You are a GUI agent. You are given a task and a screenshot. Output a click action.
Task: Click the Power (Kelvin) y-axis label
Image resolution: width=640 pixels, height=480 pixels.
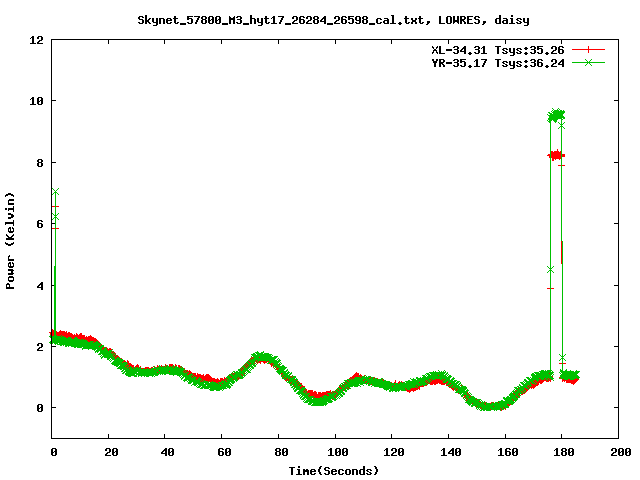(10, 241)
